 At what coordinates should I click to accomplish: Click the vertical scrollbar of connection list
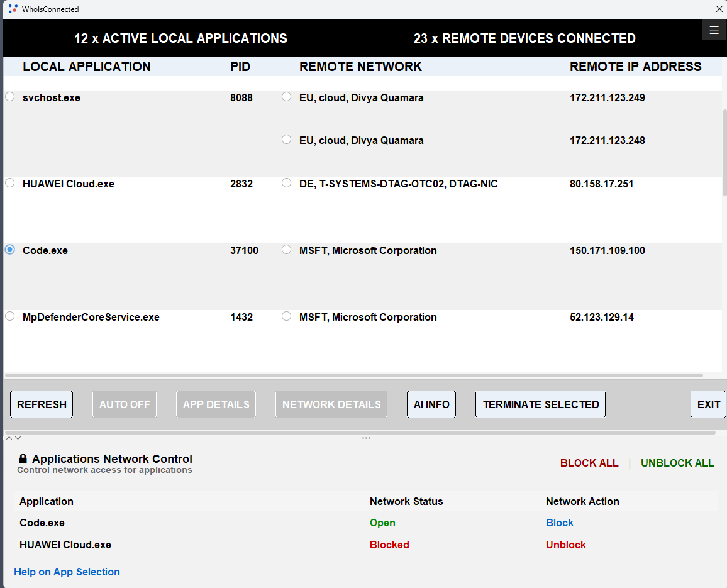coord(724,153)
